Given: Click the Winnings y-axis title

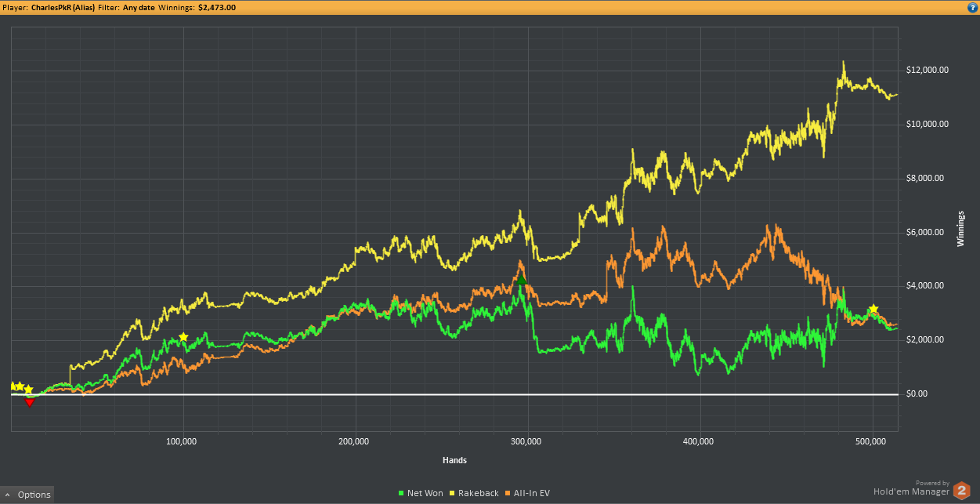Looking at the screenshot, I should (961, 228).
